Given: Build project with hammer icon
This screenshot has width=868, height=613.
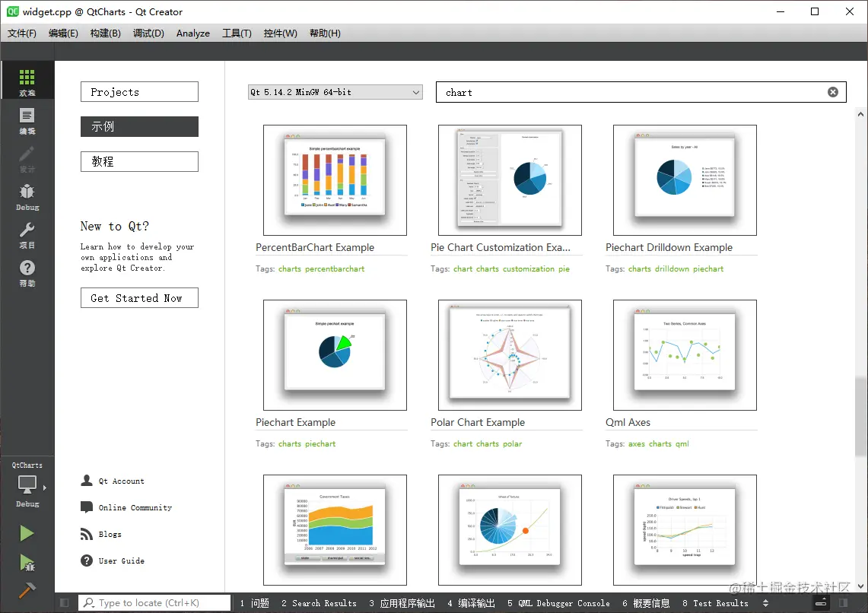Looking at the screenshot, I should pyautogui.click(x=27, y=590).
